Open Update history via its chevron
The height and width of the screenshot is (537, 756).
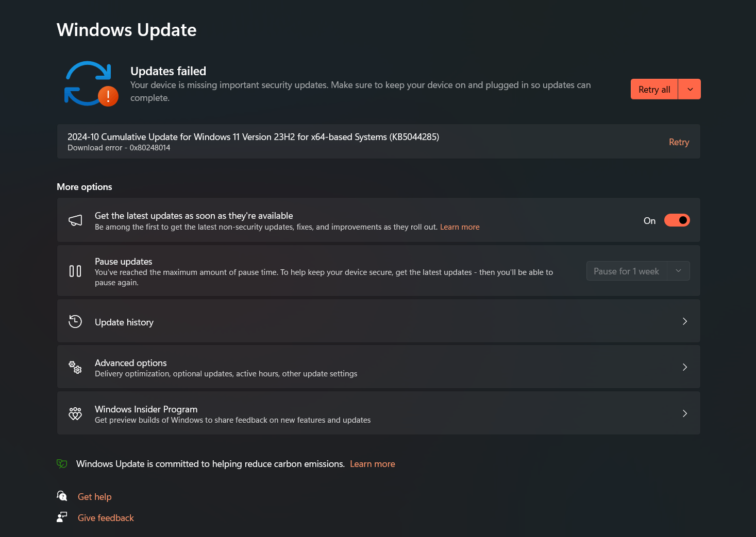[x=685, y=321]
